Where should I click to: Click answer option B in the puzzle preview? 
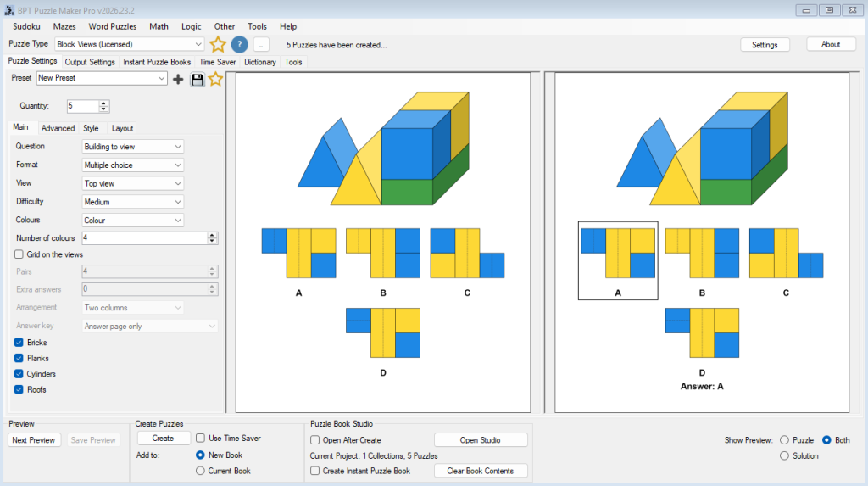383,254
